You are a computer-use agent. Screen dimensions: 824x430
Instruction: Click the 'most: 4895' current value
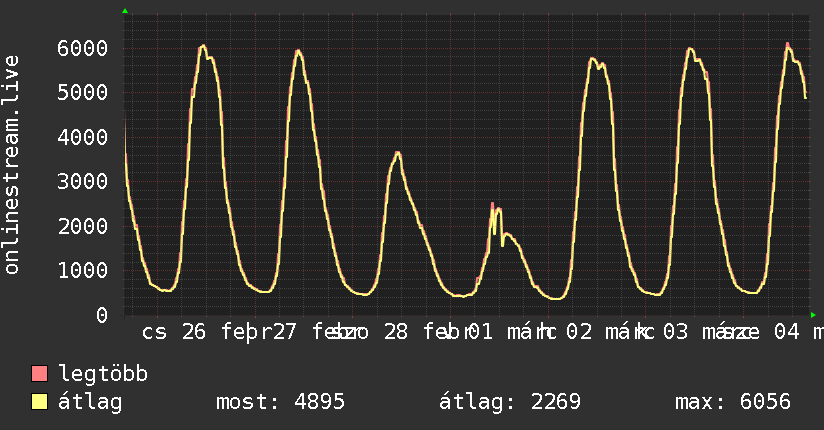point(281,402)
